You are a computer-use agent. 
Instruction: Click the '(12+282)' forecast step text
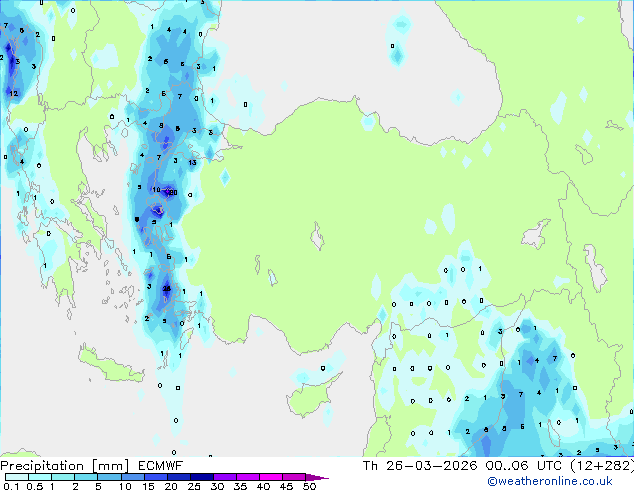602,466
